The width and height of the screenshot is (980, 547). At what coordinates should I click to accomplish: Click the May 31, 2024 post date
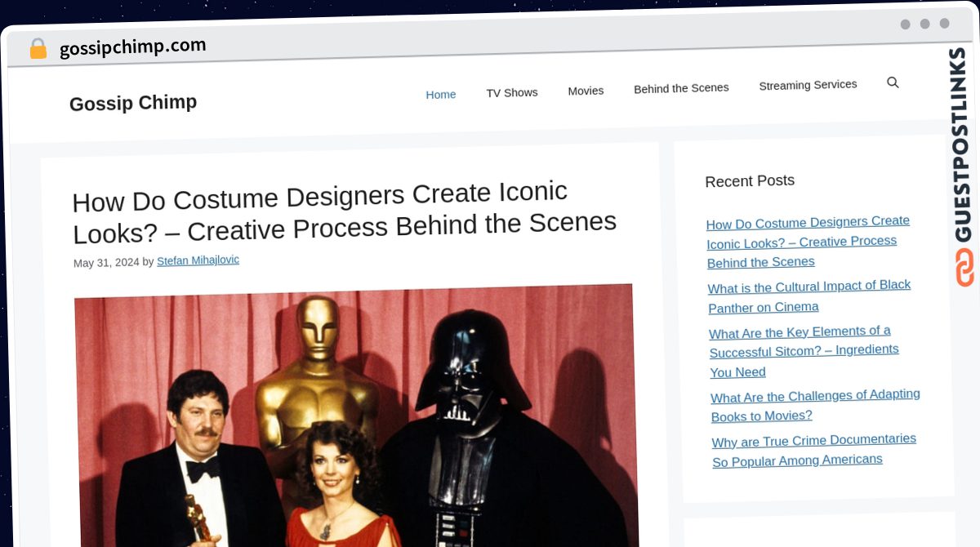point(106,263)
